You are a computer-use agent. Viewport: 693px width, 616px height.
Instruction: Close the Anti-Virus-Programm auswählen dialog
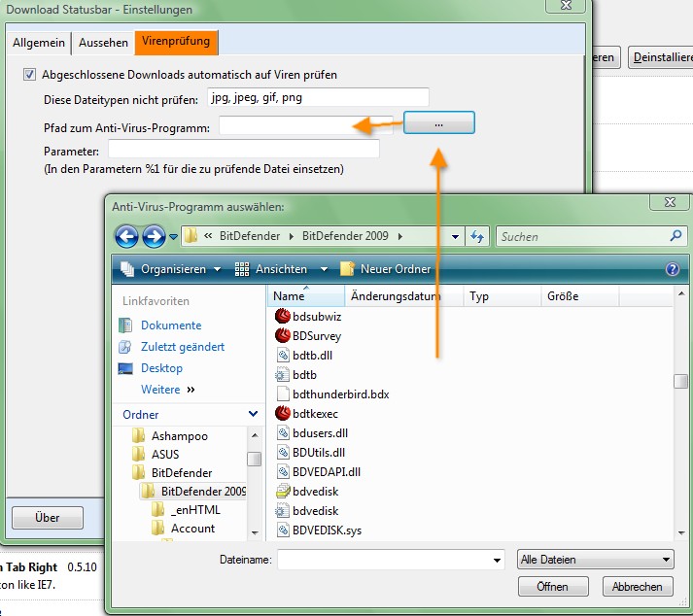pyautogui.click(x=670, y=202)
